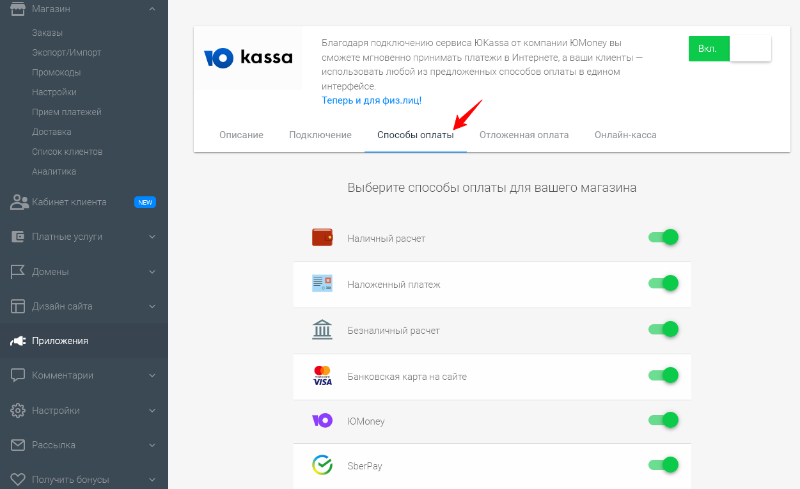Viewport: 800px width, 489px height.
Task: Click the Платные услуги wallet icon
Action: coord(18,237)
